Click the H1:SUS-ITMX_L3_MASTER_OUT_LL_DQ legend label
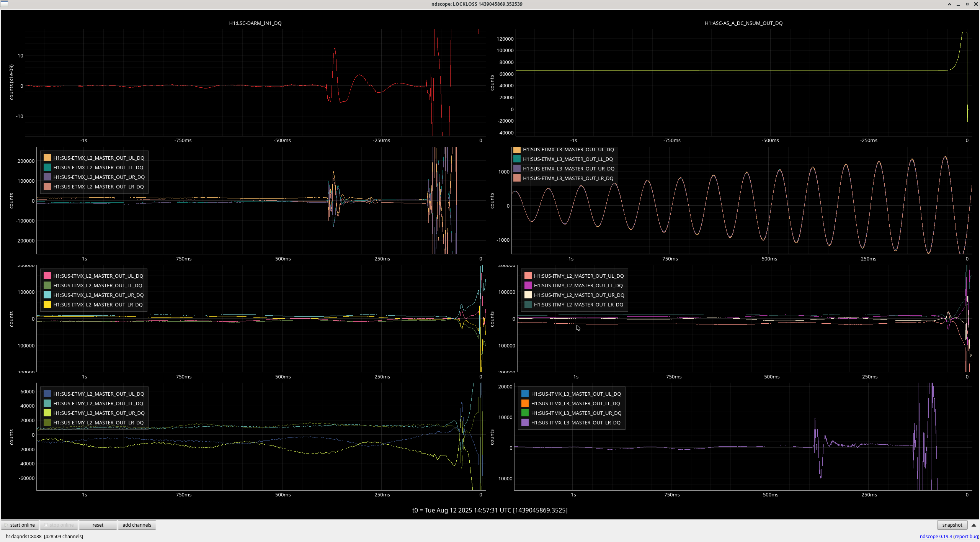This screenshot has height=542, width=980. [576, 403]
